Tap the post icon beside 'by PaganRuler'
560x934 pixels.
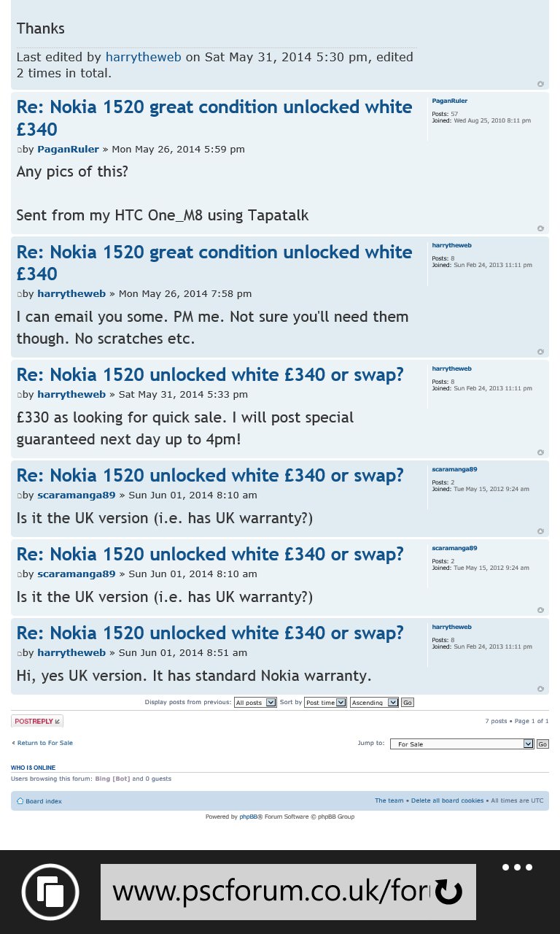click(20, 150)
